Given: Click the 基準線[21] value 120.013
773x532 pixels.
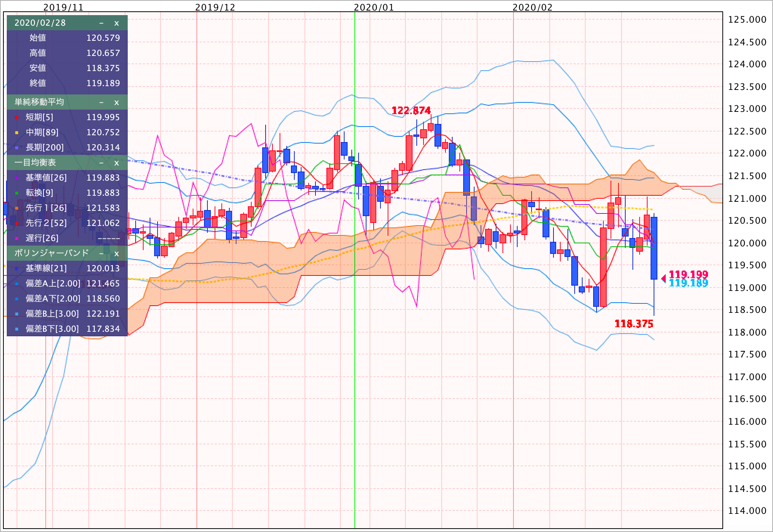Looking at the screenshot, I should coord(103,269).
